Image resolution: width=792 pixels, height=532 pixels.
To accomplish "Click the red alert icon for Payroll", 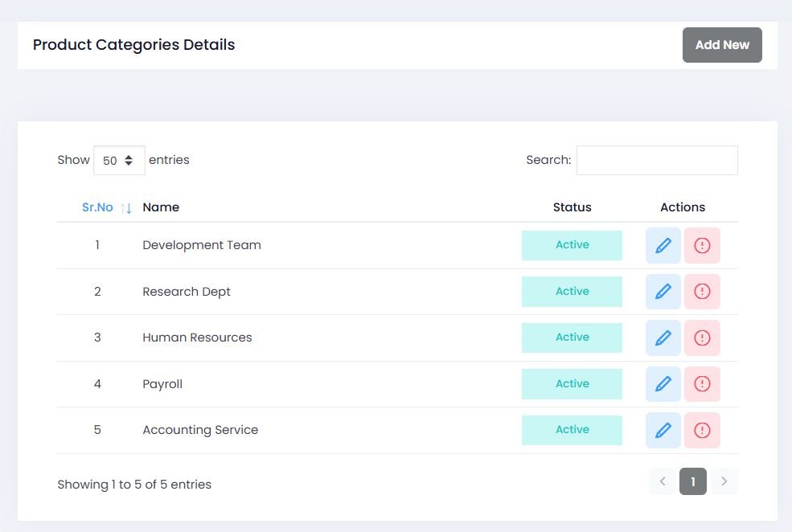I will pyautogui.click(x=702, y=384).
